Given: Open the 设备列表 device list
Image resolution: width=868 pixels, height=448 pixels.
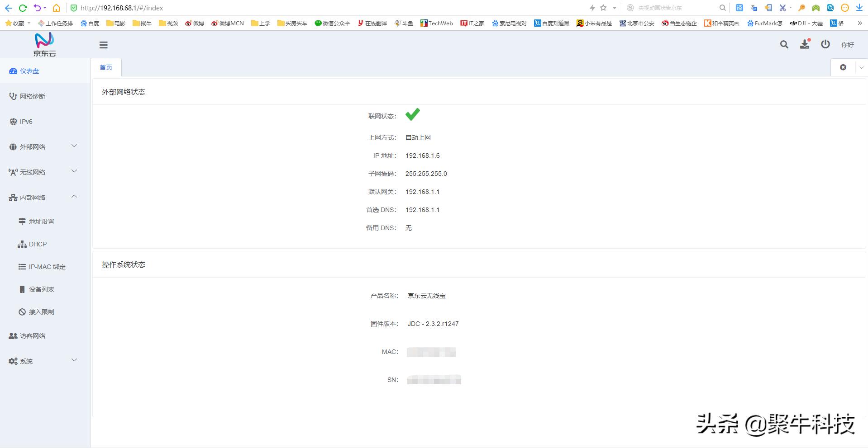Looking at the screenshot, I should click(x=45, y=289).
